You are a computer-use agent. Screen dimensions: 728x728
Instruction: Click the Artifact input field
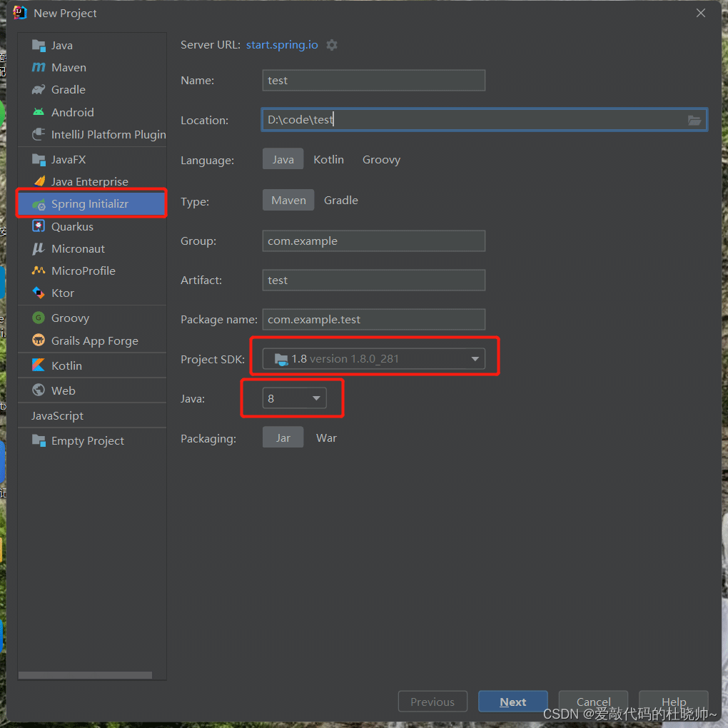[x=374, y=280]
